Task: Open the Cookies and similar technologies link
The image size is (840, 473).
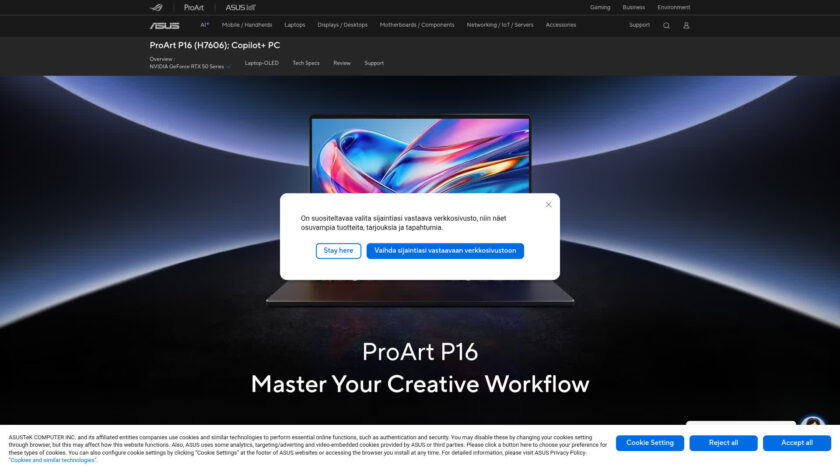Action: click(x=52, y=460)
